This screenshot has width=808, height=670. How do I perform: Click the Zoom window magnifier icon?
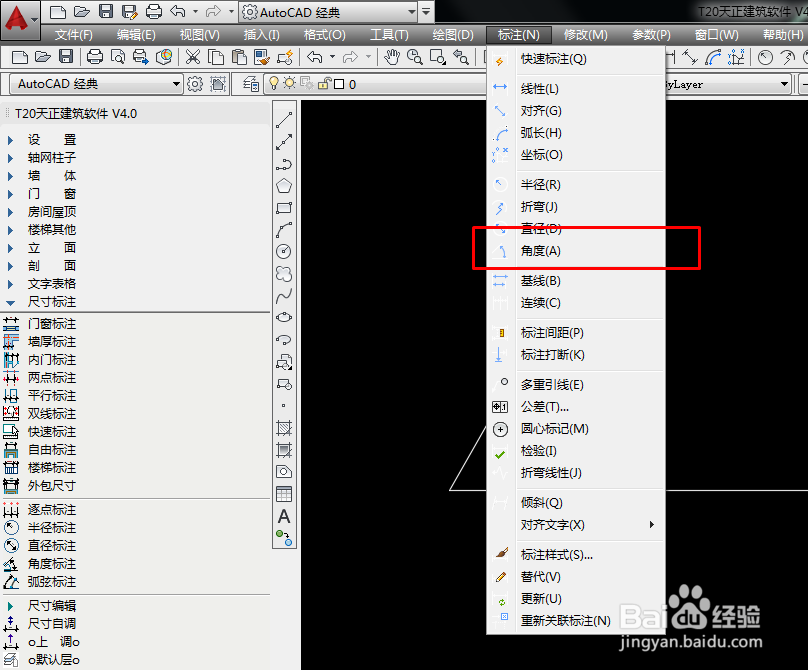point(437,57)
